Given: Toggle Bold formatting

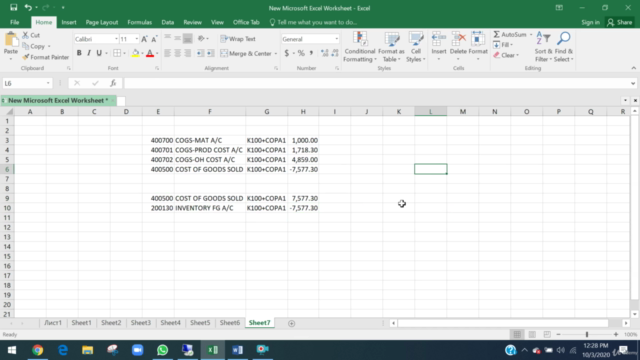Looking at the screenshot, I should click(79, 53).
